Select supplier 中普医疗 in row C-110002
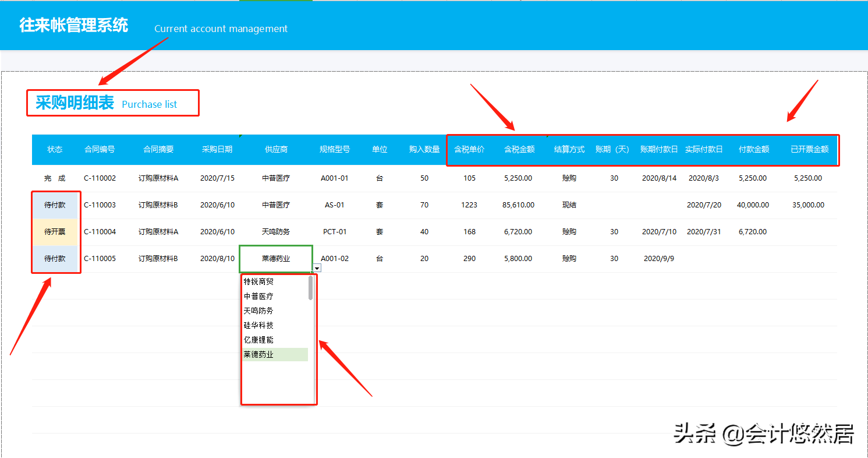This screenshot has width=868, height=458. [x=276, y=178]
